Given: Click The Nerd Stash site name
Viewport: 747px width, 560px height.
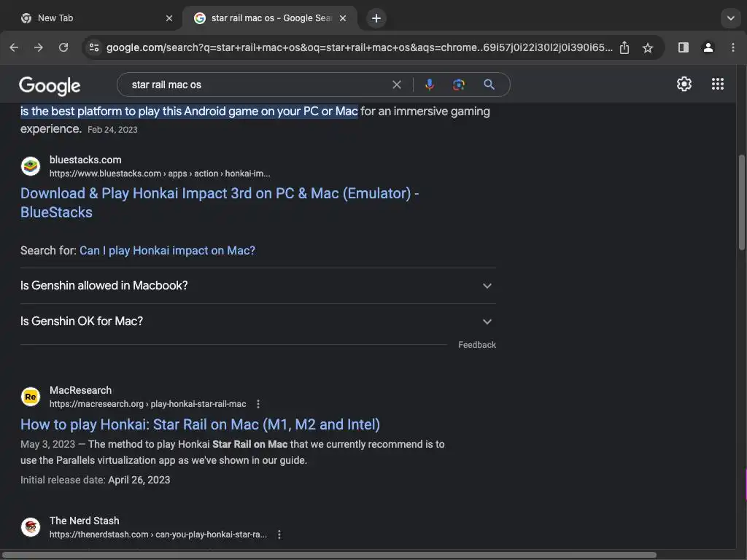Looking at the screenshot, I should (85, 521).
